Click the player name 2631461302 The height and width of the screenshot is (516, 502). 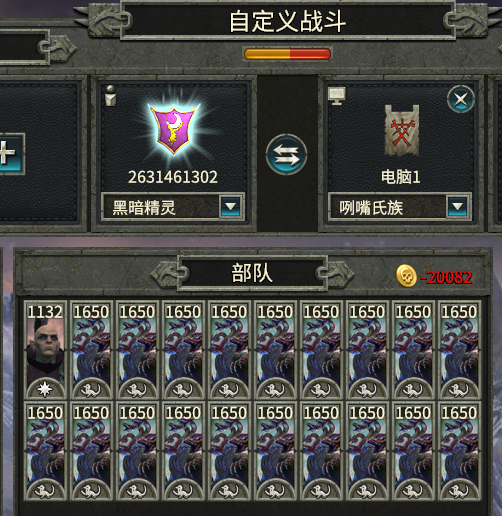click(173, 177)
